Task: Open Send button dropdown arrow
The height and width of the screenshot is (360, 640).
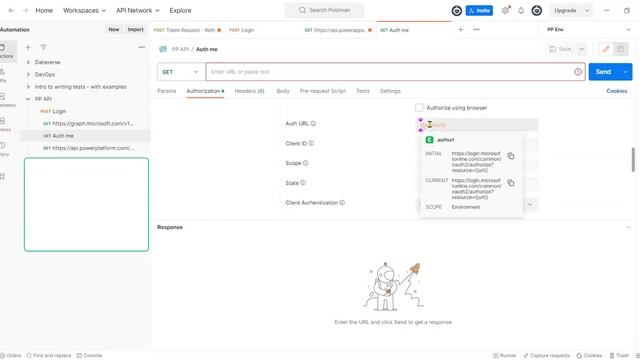Action: (x=625, y=72)
